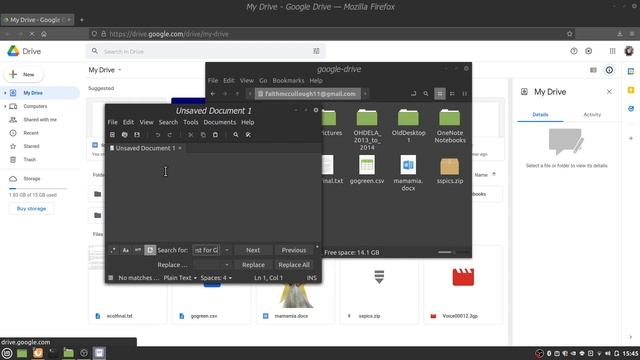
Task: Open search options filter icon in Drive
Action: 316,51
